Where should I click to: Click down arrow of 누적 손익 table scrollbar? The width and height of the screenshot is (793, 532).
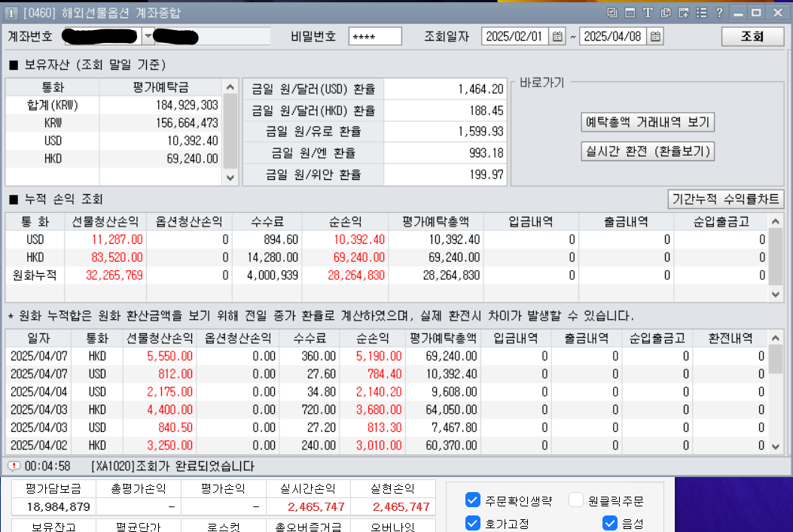point(776,294)
